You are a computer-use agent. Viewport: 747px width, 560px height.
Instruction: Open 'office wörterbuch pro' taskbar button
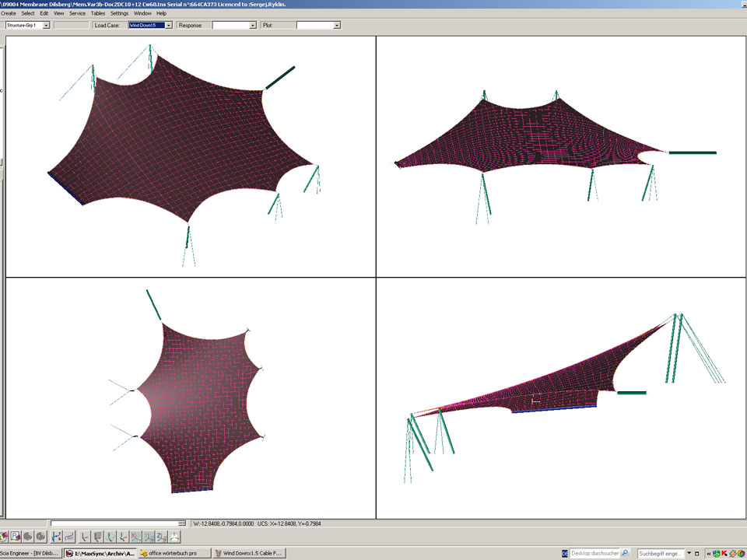pos(174,554)
